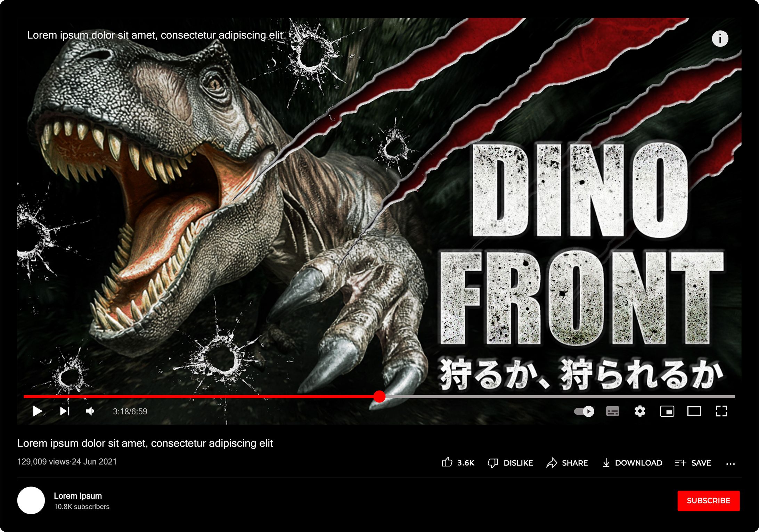The width and height of the screenshot is (759, 532).
Task: Enable miniplayer mode
Action: click(667, 411)
